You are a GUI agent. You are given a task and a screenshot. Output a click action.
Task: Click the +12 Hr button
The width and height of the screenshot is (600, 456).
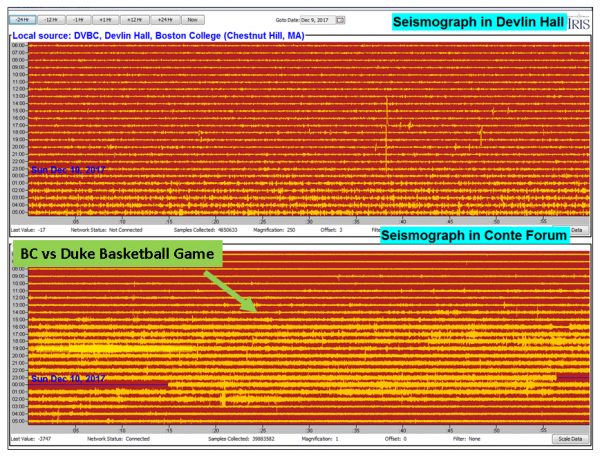135,20
